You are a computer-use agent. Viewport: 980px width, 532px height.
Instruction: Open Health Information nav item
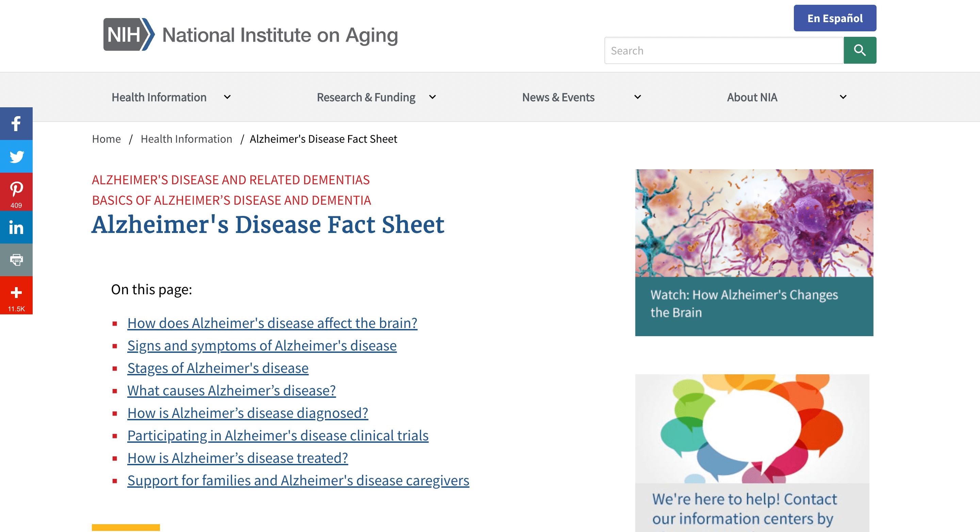click(x=159, y=97)
